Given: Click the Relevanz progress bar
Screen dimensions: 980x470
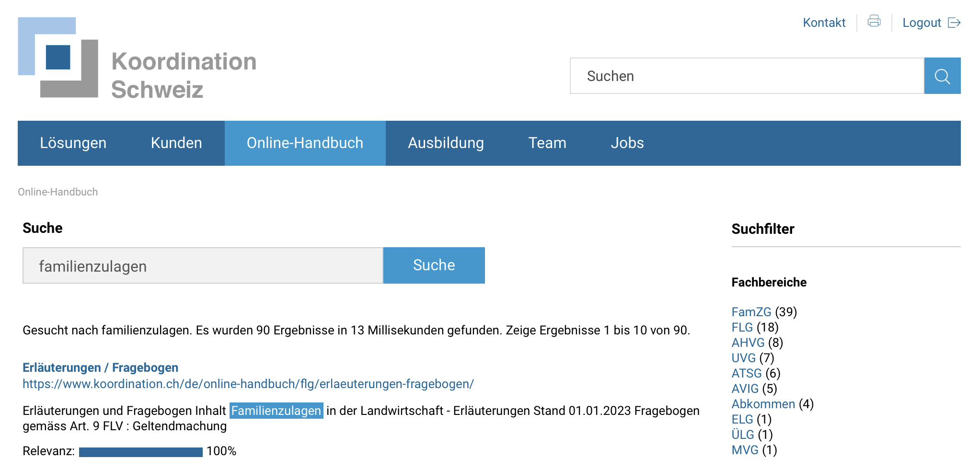Looking at the screenshot, I should pos(141,452).
